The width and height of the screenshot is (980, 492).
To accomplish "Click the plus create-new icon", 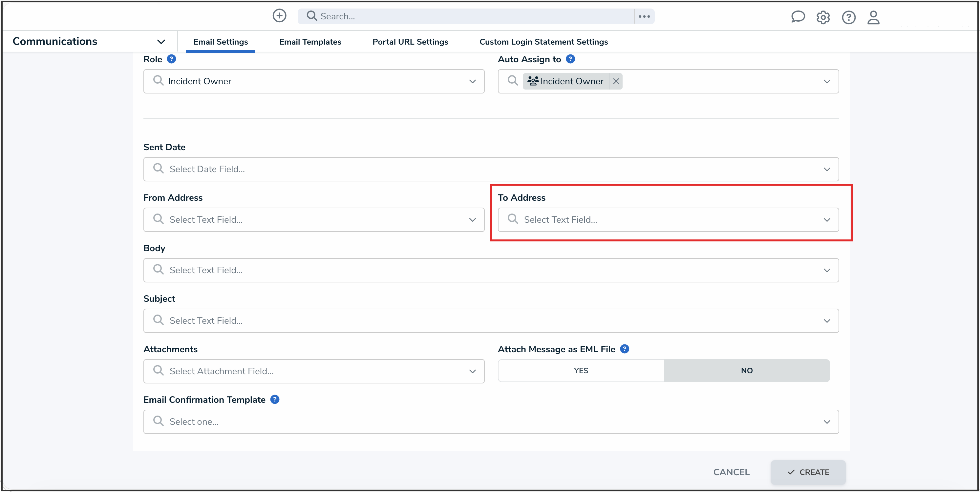I will (x=279, y=16).
